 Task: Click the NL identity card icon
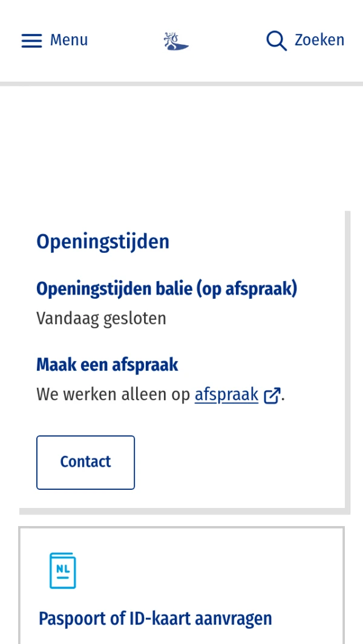tap(62, 570)
